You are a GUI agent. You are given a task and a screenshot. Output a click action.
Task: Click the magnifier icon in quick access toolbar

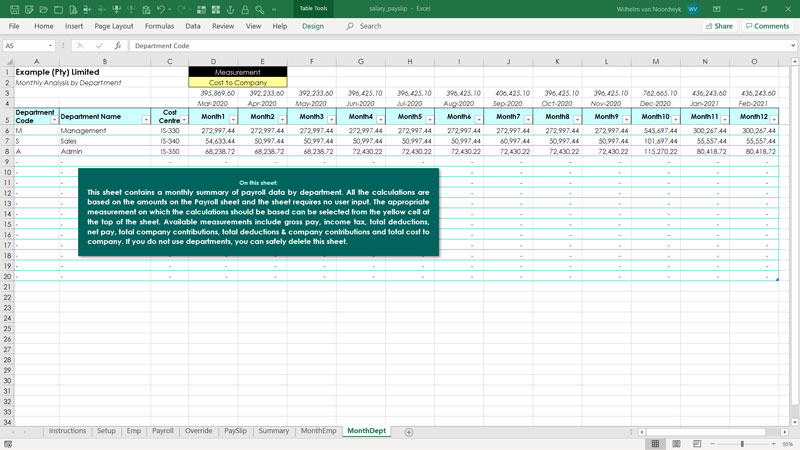(x=260, y=10)
